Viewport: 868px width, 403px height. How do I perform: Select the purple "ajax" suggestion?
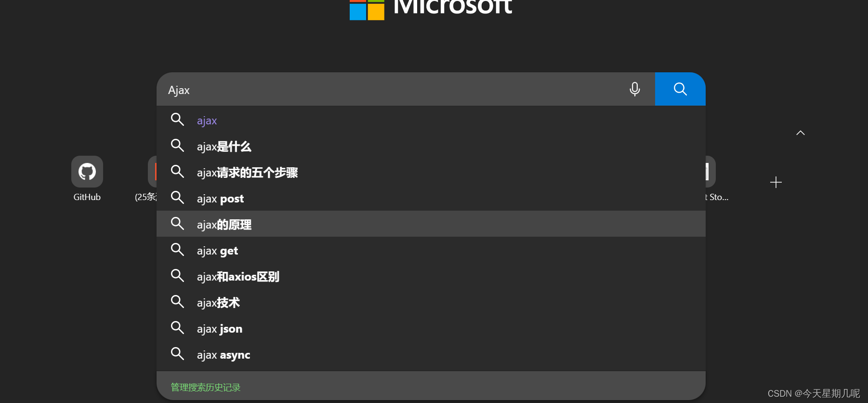click(x=431, y=121)
